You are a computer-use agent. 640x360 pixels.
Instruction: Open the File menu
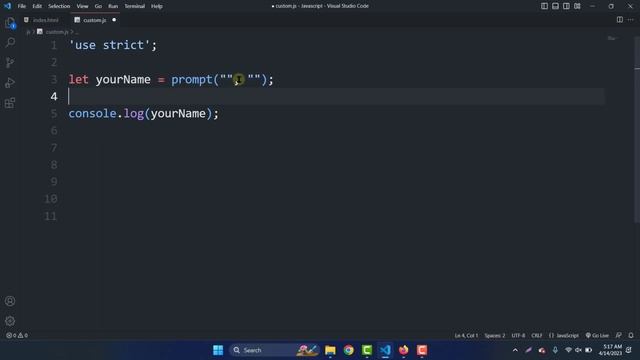pyautogui.click(x=22, y=6)
